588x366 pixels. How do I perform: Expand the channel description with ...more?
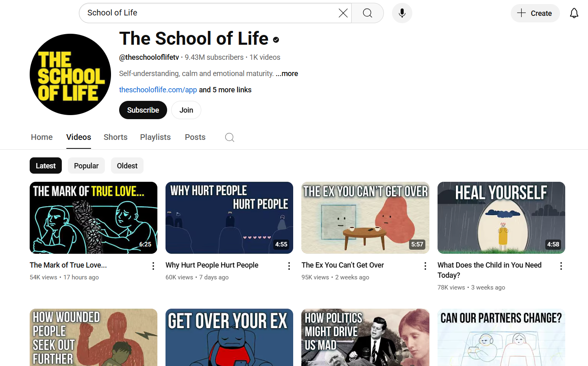coord(287,73)
